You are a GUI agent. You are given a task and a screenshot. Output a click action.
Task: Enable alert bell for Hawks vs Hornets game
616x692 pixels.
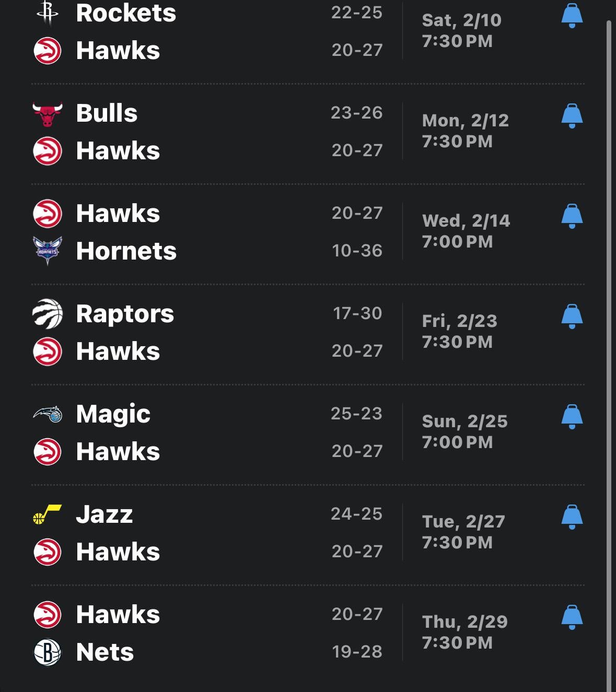tap(572, 216)
